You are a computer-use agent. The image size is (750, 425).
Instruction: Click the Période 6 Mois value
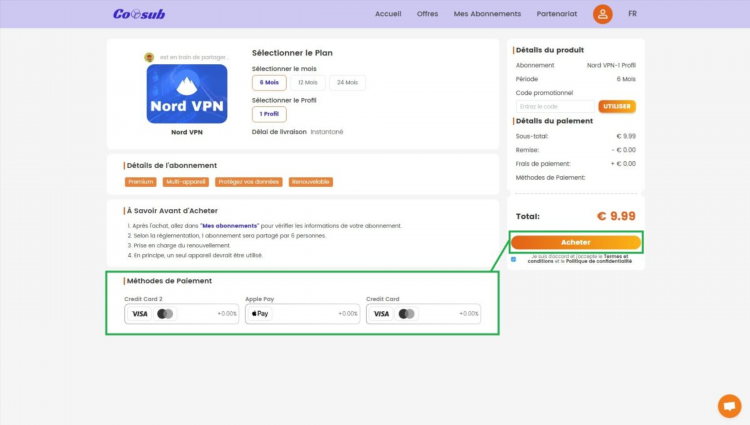point(626,79)
